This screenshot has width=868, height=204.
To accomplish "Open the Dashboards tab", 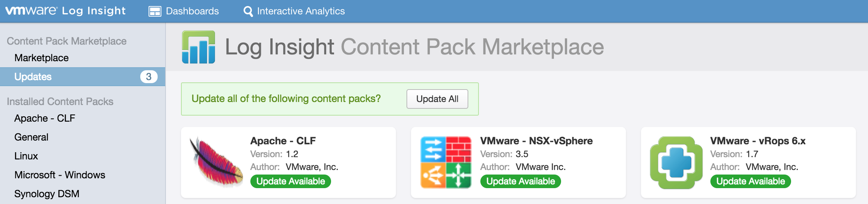I will pos(192,11).
